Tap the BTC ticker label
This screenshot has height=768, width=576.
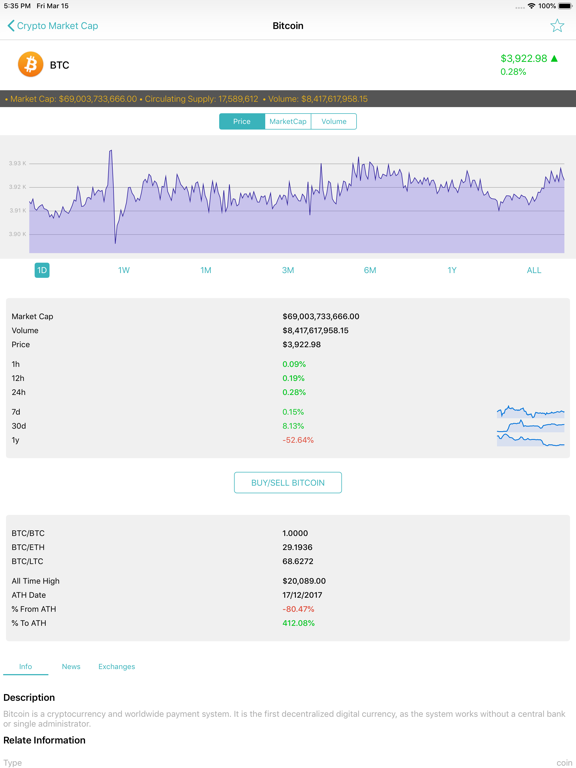click(x=60, y=65)
